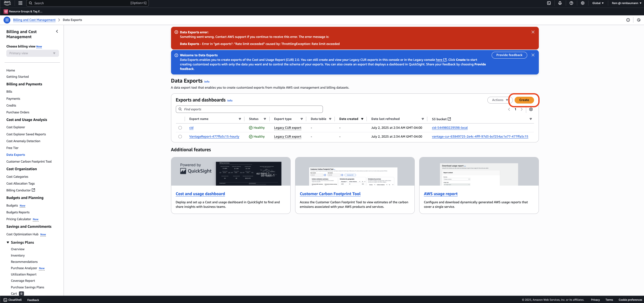
Task: Click the QuickSight dashboard thumbnail
Action: [231, 171]
